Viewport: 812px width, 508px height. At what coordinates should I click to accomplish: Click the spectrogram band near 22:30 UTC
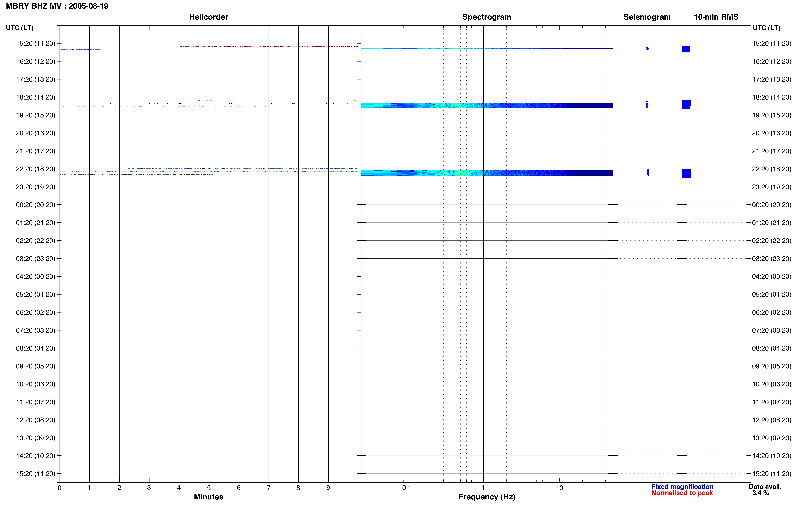pos(487,173)
